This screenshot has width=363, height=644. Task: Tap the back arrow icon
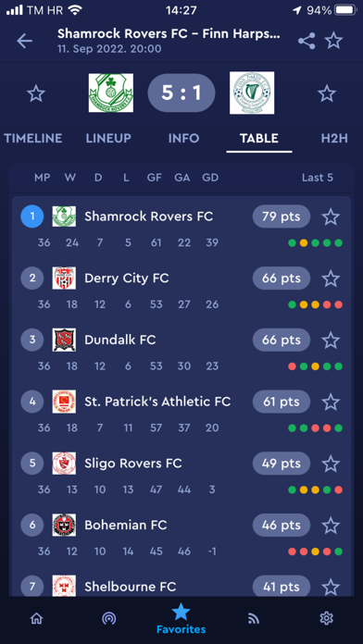click(x=24, y=41)
